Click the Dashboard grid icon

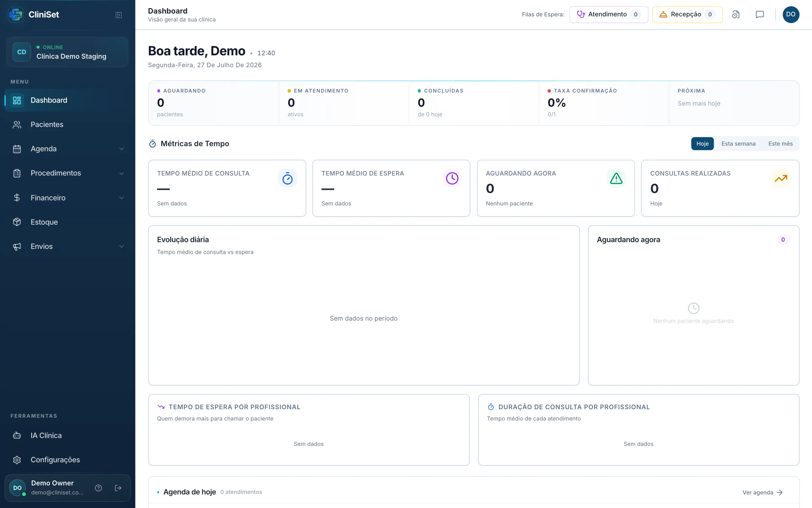[17, 100]
